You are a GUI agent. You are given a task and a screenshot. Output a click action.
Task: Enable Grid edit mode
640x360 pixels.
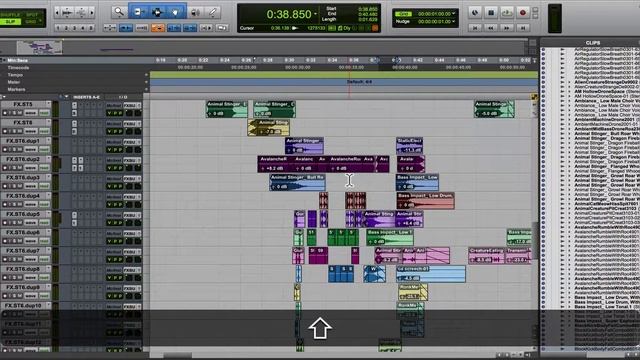point(31,21)
